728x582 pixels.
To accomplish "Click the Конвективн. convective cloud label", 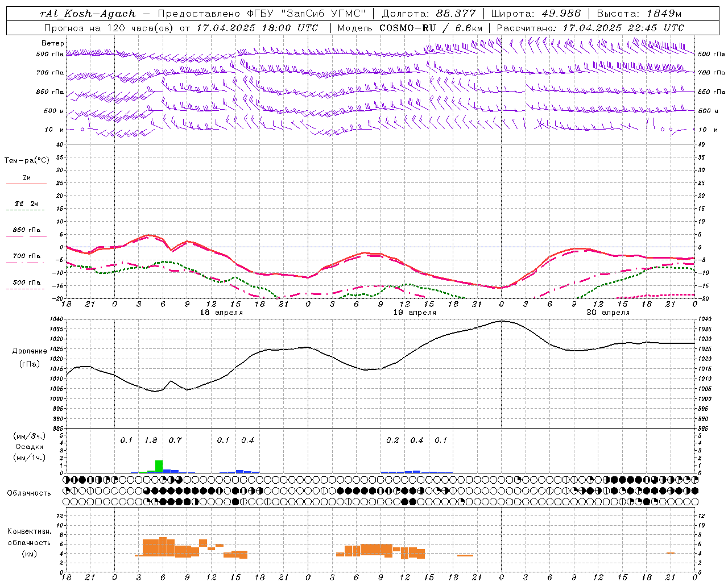I will click(x=29, y=531).
